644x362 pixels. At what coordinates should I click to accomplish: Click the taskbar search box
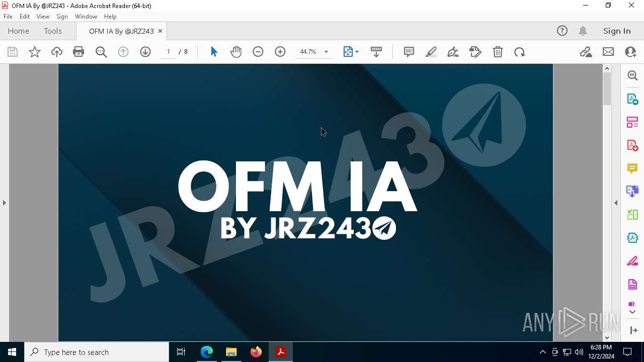[97, 352]
